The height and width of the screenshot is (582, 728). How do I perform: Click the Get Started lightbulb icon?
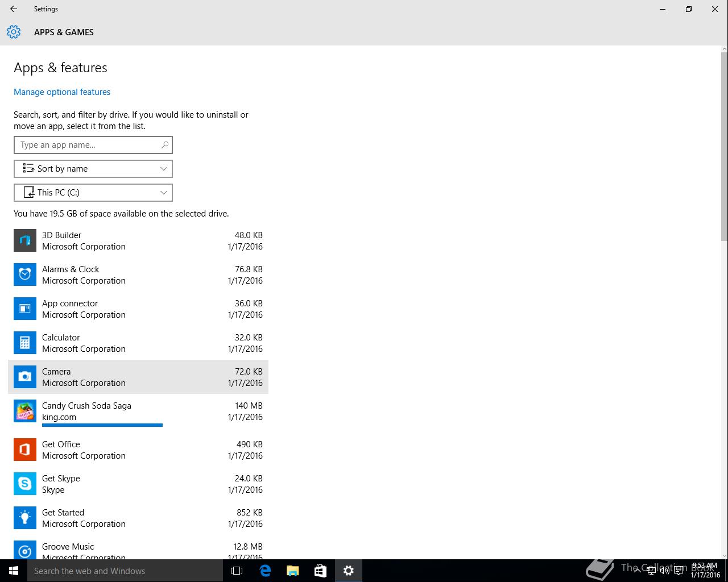point(25,518)
